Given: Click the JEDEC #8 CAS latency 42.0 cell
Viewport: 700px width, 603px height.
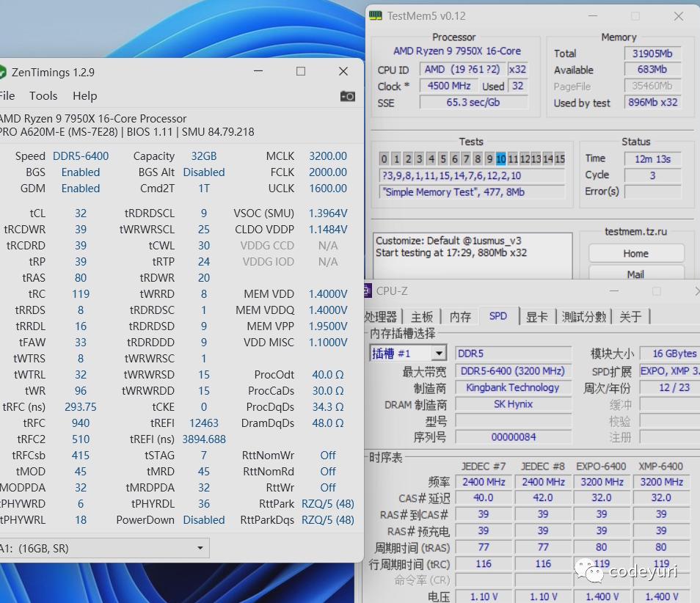Looking at the screenshot, I should coord(543,497).
